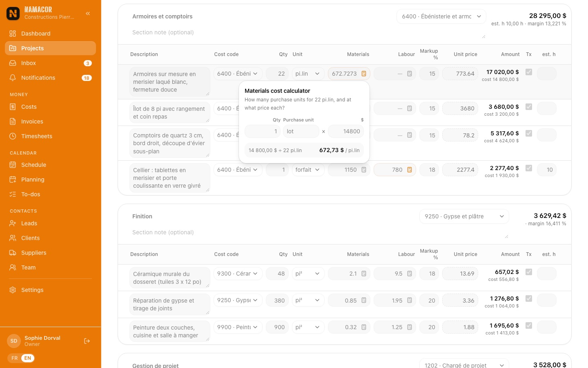Click the Purchase unit field showing lot
The image size is (588, 368).
click(301, 131)
